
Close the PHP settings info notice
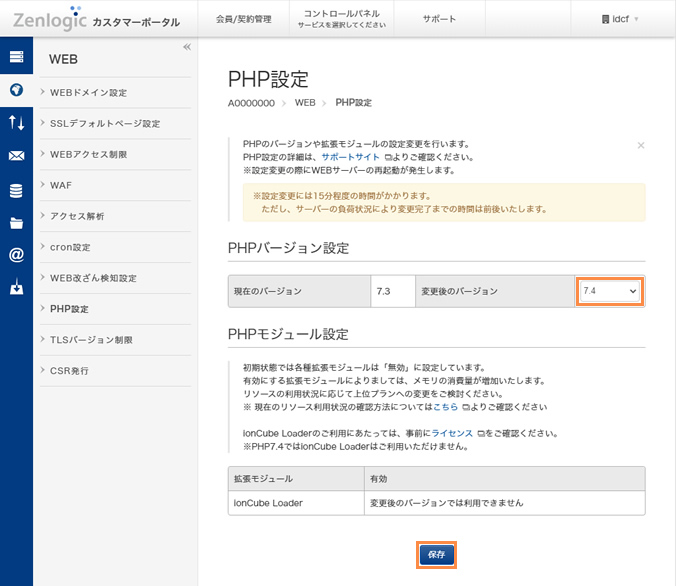click(x=641, y=145)
